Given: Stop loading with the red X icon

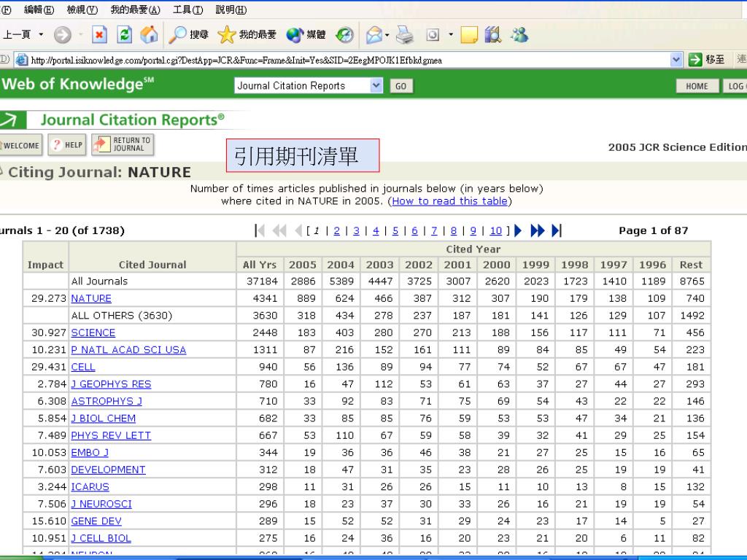Looking at the screenshot, I should pos(99,34).
